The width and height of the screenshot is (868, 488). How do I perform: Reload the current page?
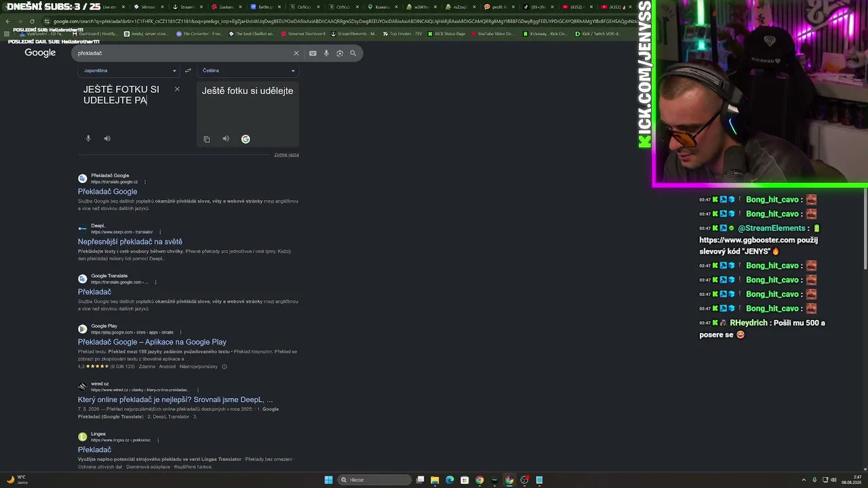pyautogui.click(x=32, y=21)
